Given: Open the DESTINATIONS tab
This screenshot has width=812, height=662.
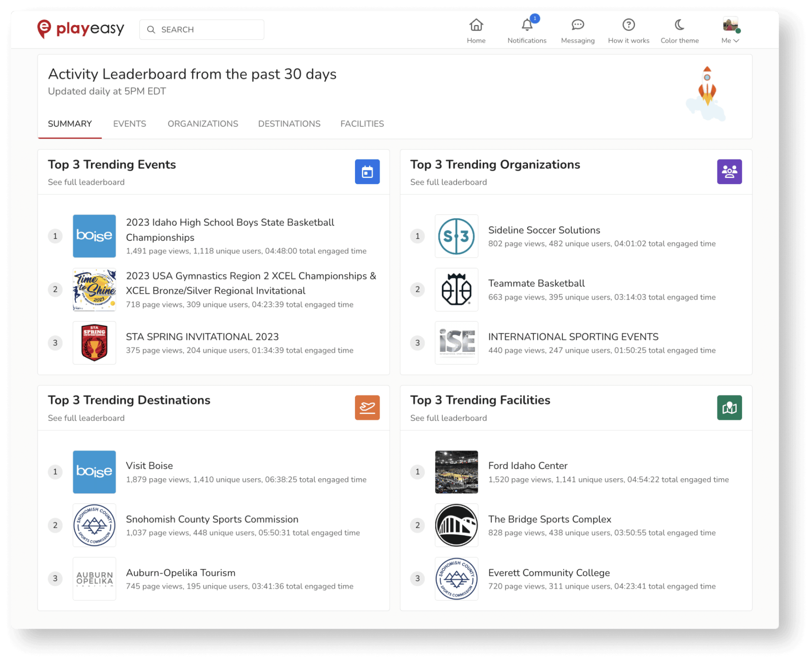Looking at the screenshot, I should click(x=289, y=124).
